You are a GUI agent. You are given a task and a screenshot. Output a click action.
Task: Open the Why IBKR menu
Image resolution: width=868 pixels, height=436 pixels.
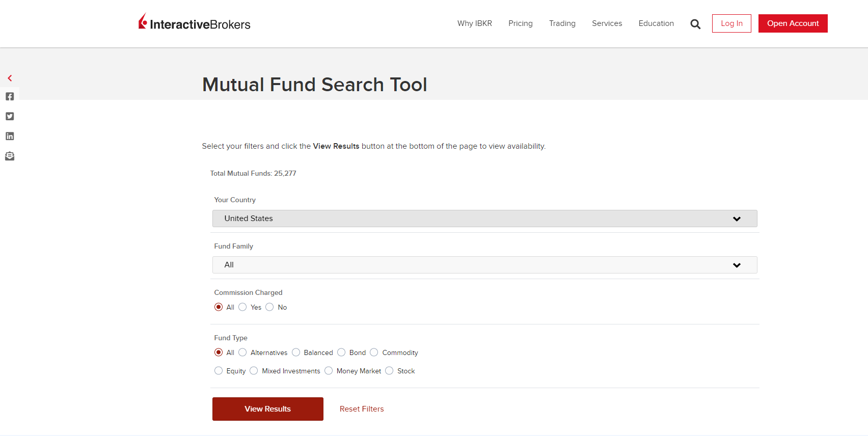click(474, 23)
